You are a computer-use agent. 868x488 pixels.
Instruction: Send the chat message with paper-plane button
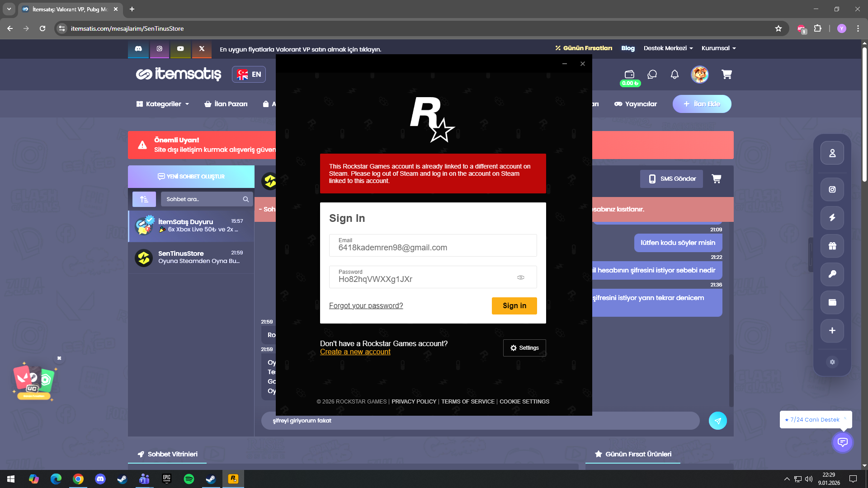(717, 421)
